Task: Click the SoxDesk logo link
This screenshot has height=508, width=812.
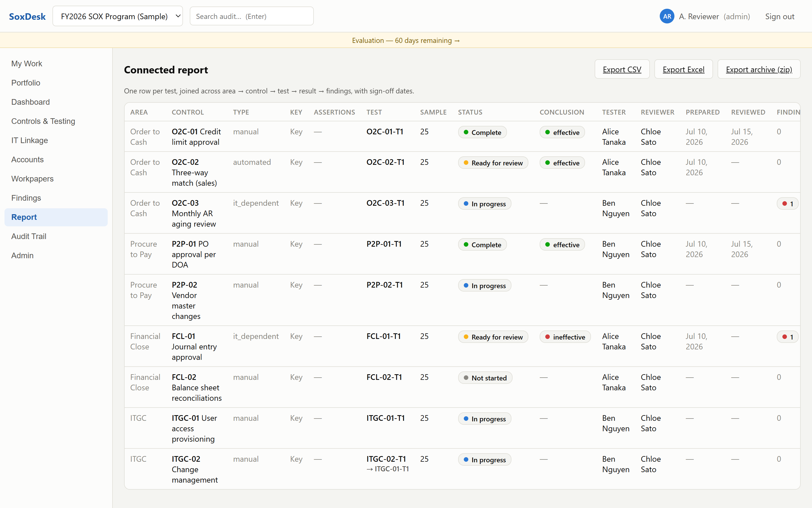Action: point(27,16)
